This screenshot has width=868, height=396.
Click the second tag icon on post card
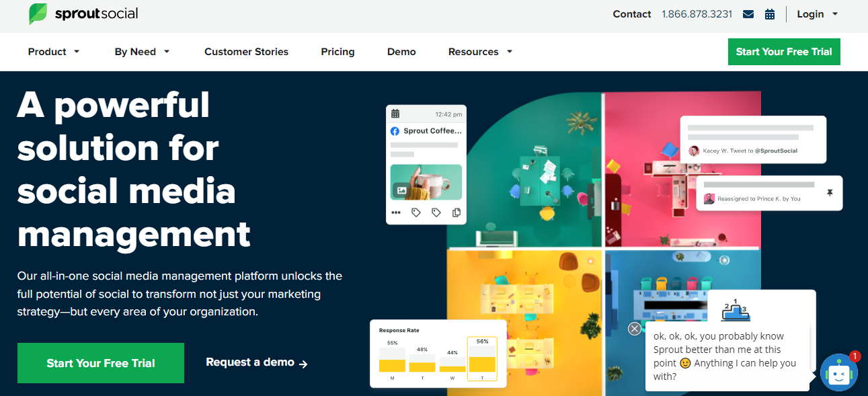436,212
